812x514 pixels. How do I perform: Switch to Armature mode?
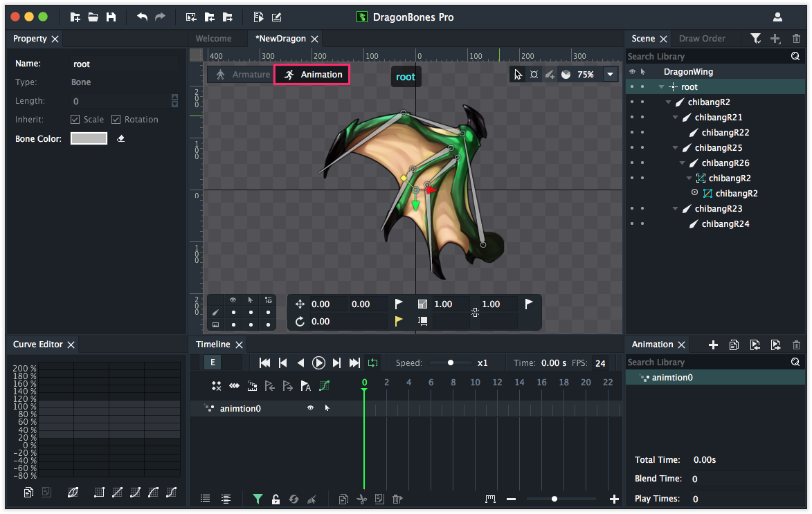coord(243,75)
